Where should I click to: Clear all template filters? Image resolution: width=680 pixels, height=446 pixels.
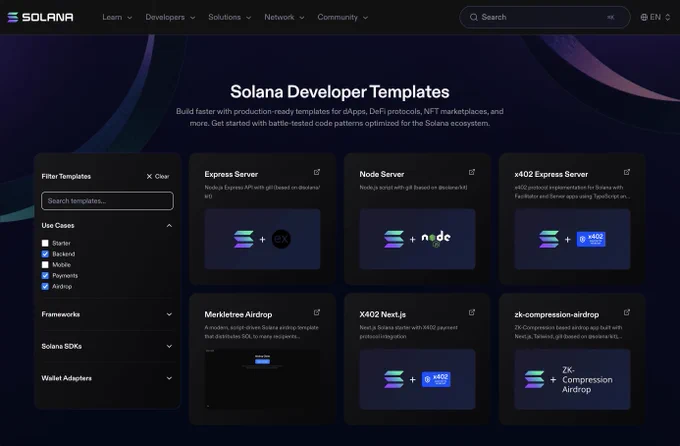point(158,177)
